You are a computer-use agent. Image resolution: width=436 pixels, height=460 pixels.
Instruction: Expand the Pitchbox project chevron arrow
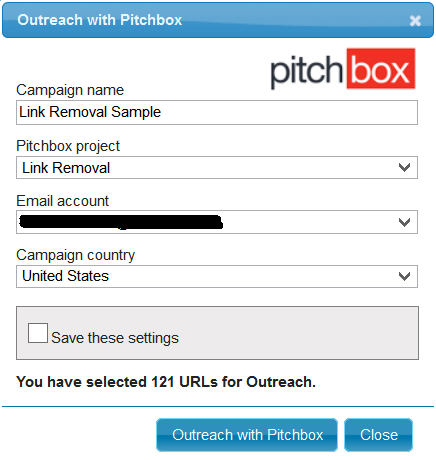coord(404,167)
